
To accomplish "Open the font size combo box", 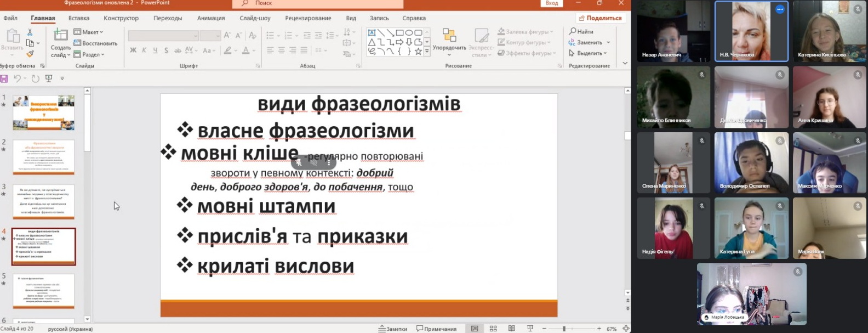I will (210, 36).
